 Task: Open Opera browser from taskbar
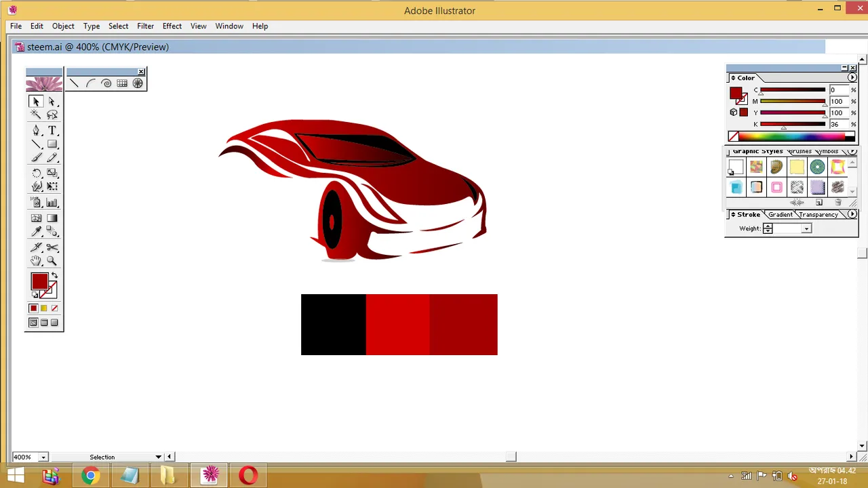(248, 476)
